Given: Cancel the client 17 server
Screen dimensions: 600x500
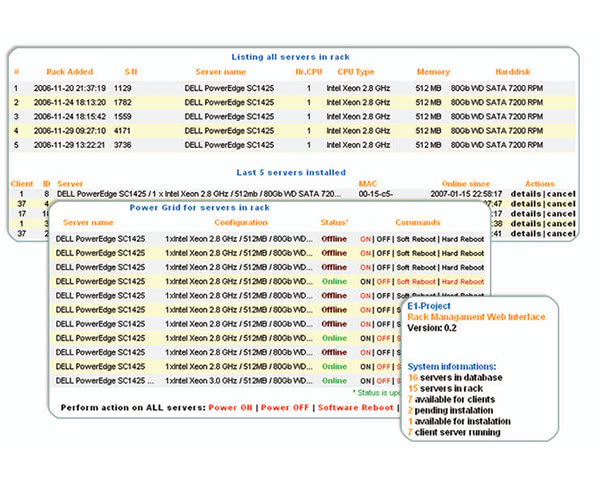Looking at the screenshot, I should 561,214.
